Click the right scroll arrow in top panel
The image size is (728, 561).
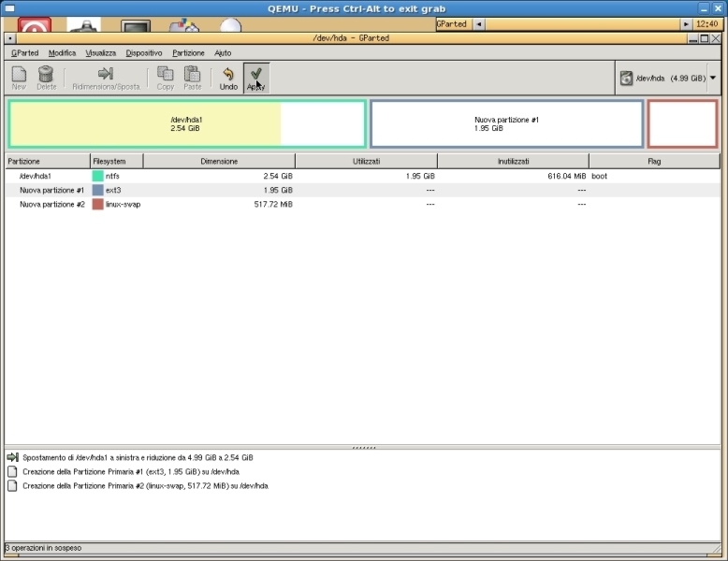tap(686, 24)
